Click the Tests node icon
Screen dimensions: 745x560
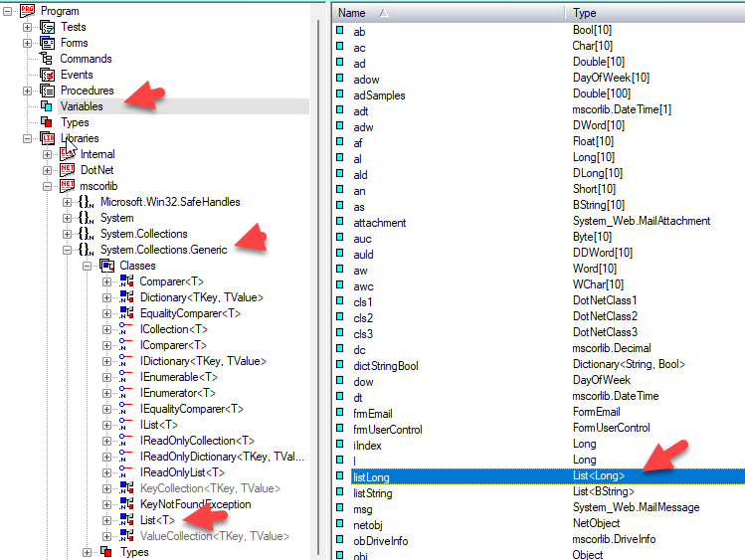click(48, 27)
